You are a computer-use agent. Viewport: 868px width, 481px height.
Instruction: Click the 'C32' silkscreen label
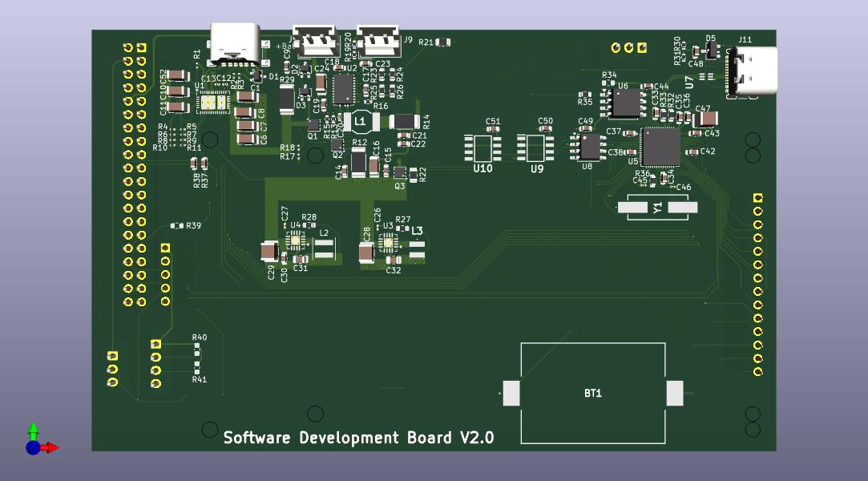[393, 270]
